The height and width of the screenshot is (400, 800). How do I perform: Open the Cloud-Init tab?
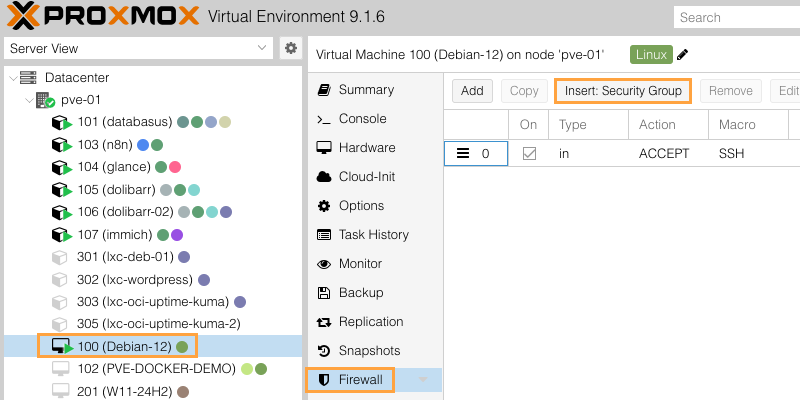(376, 177)
